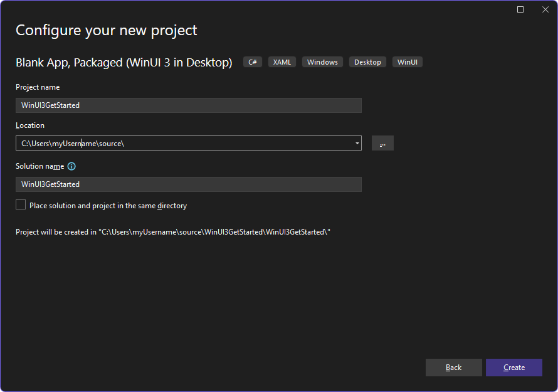Click Back to return to template selection
Viewport: 558px width, 392px height.
(x=453, y=368)
